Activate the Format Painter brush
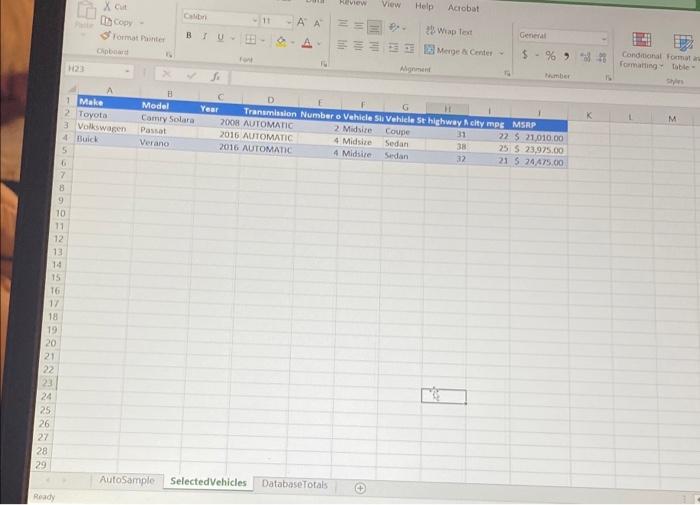 click(x=105, y=35)
